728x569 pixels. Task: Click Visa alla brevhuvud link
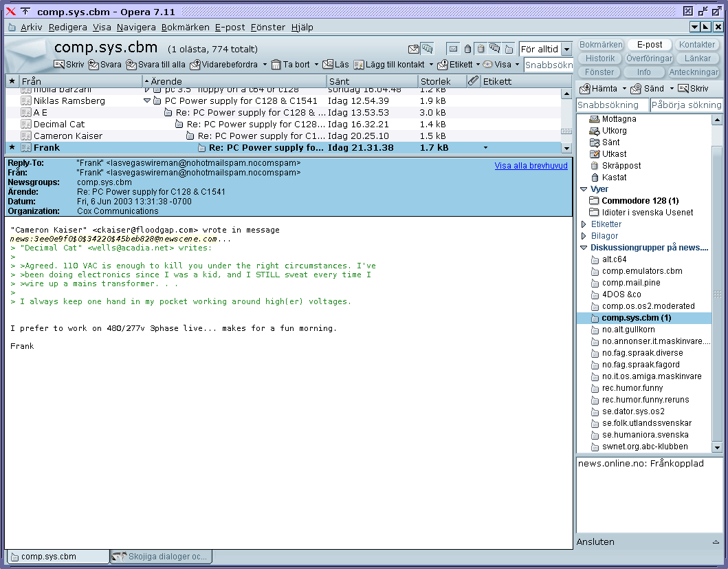531,166
